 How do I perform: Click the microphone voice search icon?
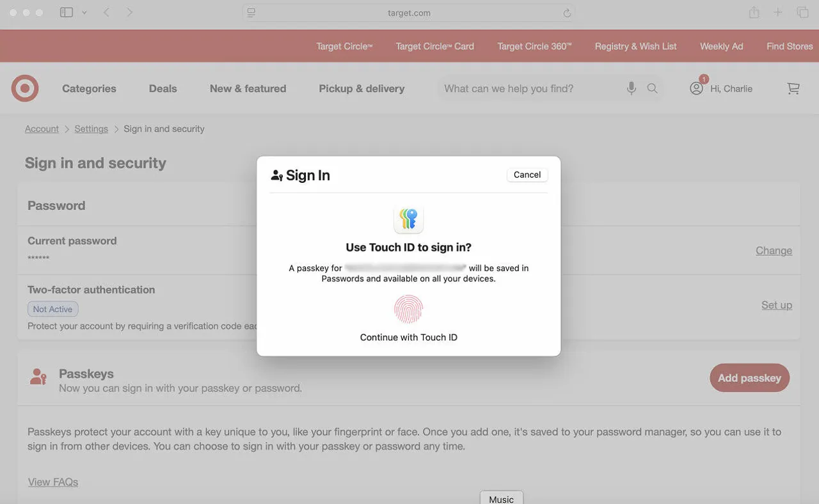(631, 88)
